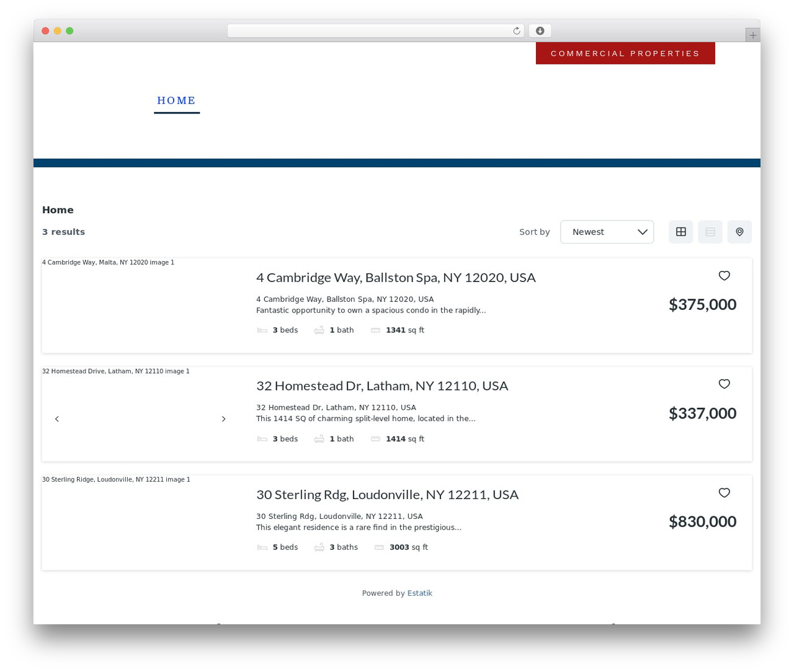Open 30 Sterling Ridge image thumbnail
The height and width of the screenshot is (672, 794).
(x=141, y=523)
